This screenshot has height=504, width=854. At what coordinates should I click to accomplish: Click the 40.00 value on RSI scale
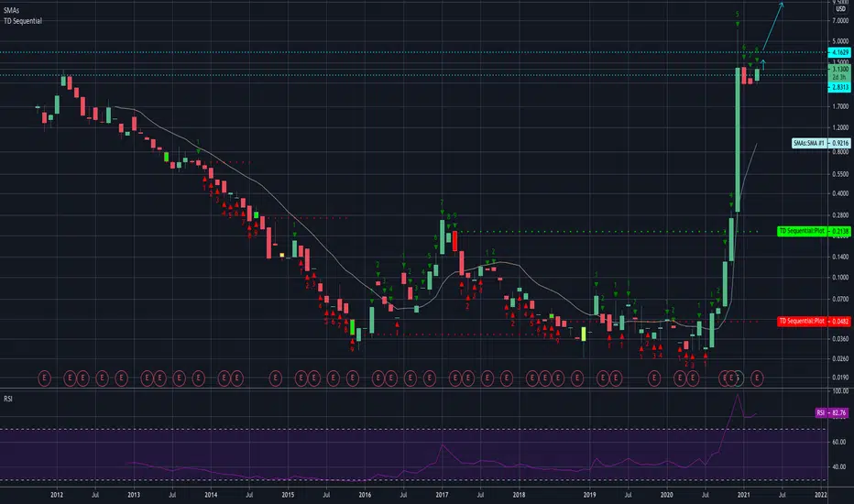click(x=838, y=467)
